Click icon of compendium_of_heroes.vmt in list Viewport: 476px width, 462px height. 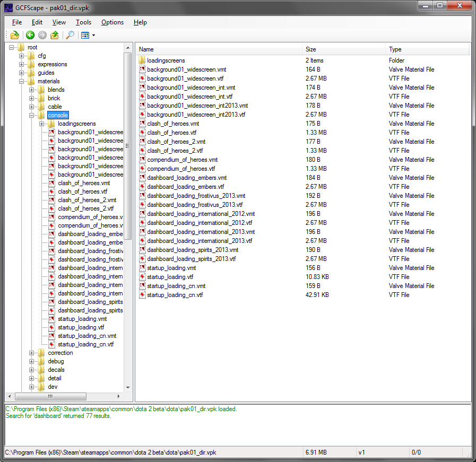142,160
